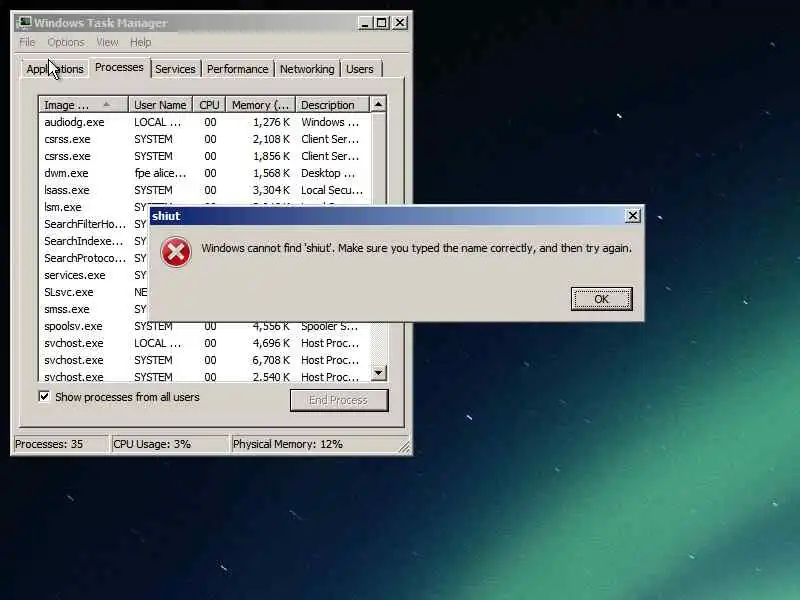Click the process list scroll down arrow

pos(378,373)
